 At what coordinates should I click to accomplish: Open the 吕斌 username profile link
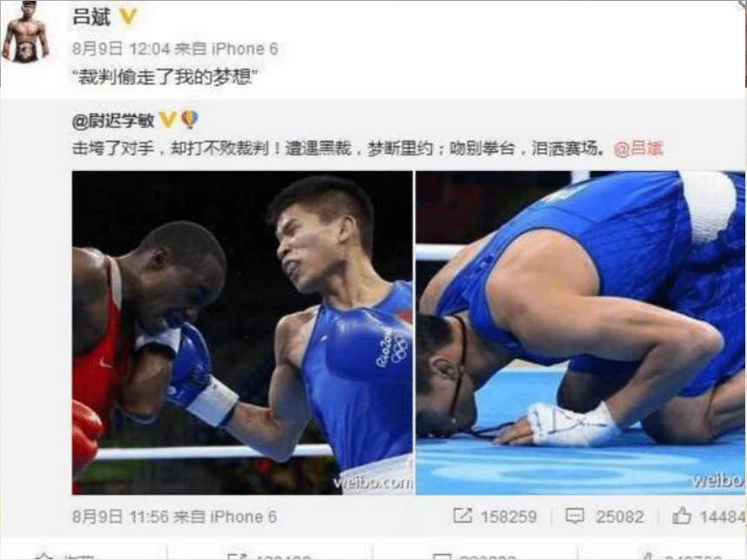click(91, 16)
